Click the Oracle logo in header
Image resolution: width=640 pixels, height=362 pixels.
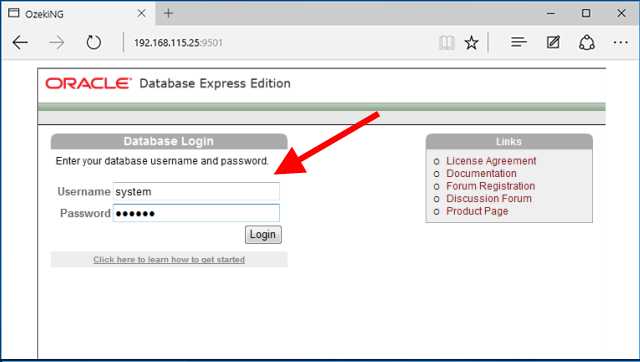click(x=89, y=83)
